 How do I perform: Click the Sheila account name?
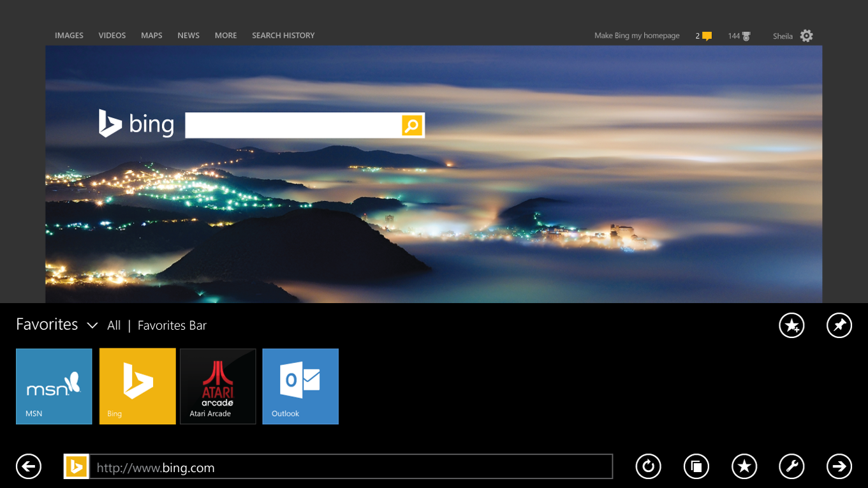point(783,36)
